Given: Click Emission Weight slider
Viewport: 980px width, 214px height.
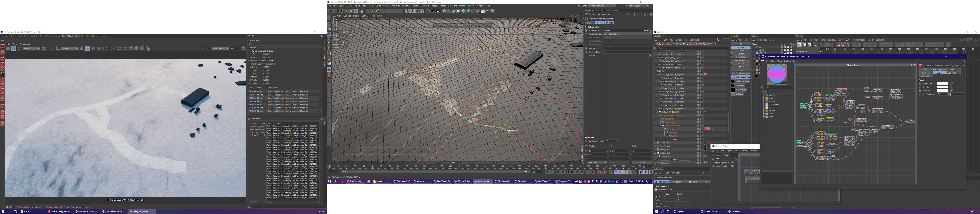Looking at the screenshot, I should 956,94.
